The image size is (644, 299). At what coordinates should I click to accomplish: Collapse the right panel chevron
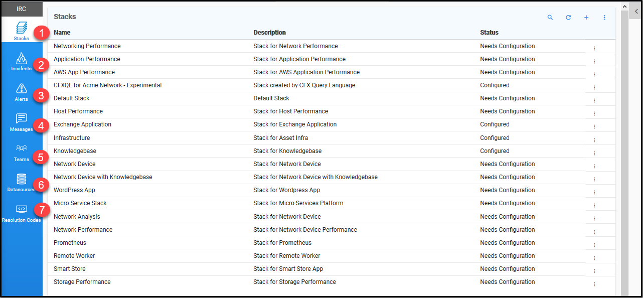coord(636,11)
